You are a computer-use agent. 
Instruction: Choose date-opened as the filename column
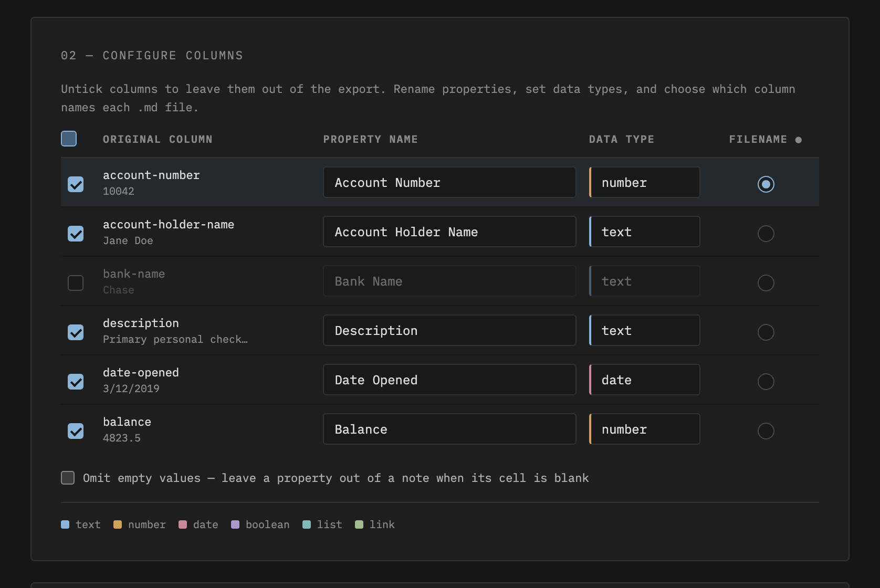[766, 382]
